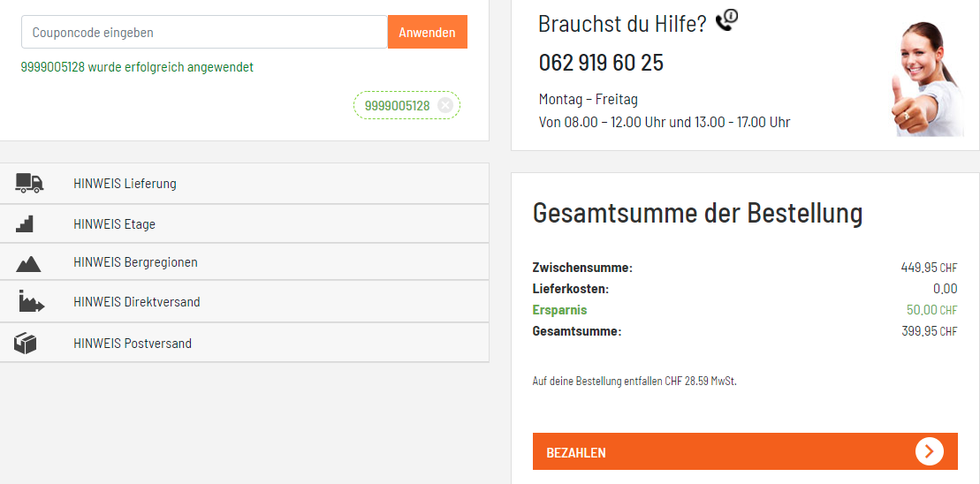Click the applied coupon tag 9999005128

(x=397, y=106)
